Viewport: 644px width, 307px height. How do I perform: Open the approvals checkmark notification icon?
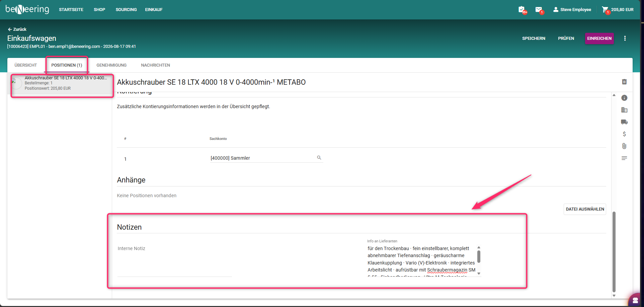pos(521,10)
